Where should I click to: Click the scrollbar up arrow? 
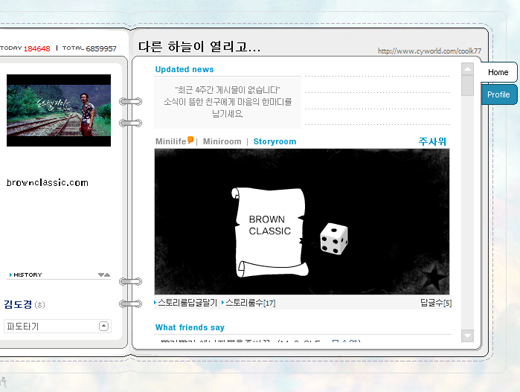[467, 69]
